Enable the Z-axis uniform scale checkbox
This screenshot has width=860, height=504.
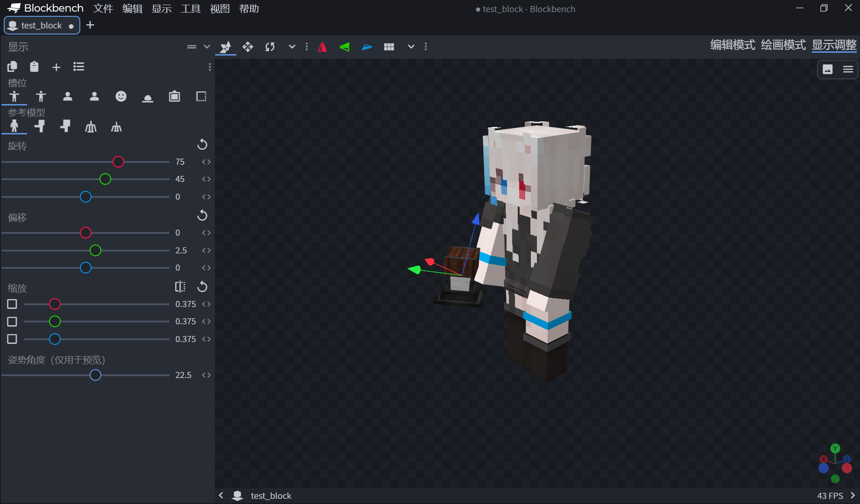tap(12, 339)
